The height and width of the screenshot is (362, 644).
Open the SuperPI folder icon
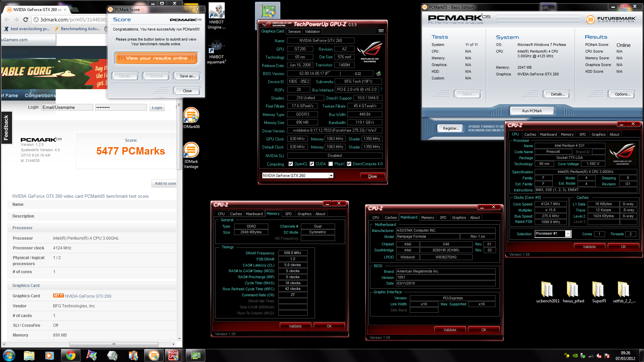[599, 292]
